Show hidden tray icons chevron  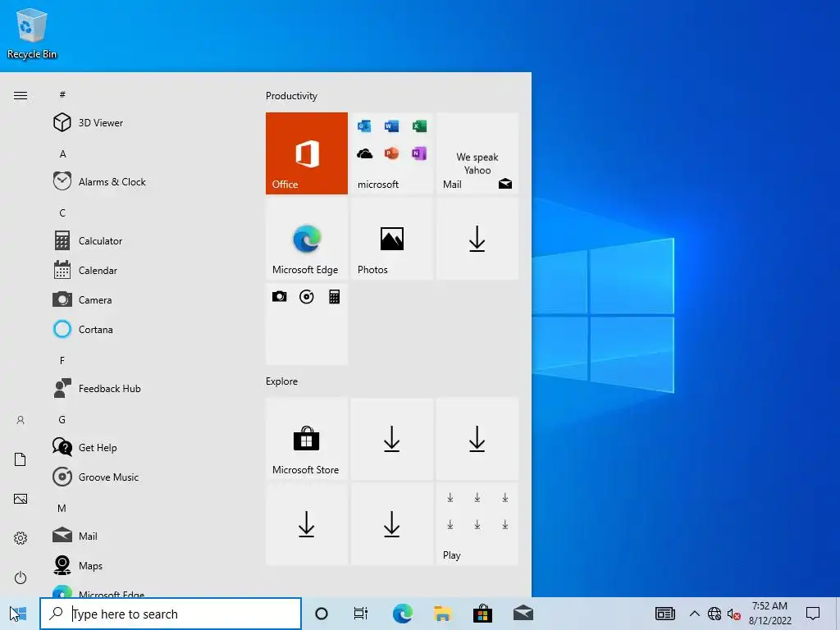[694, 614]
